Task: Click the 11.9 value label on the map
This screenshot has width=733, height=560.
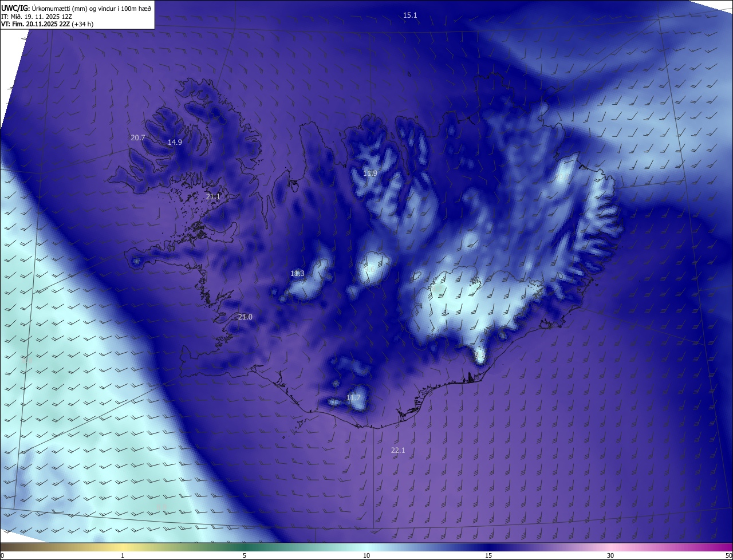Action: tap(370, 173)
